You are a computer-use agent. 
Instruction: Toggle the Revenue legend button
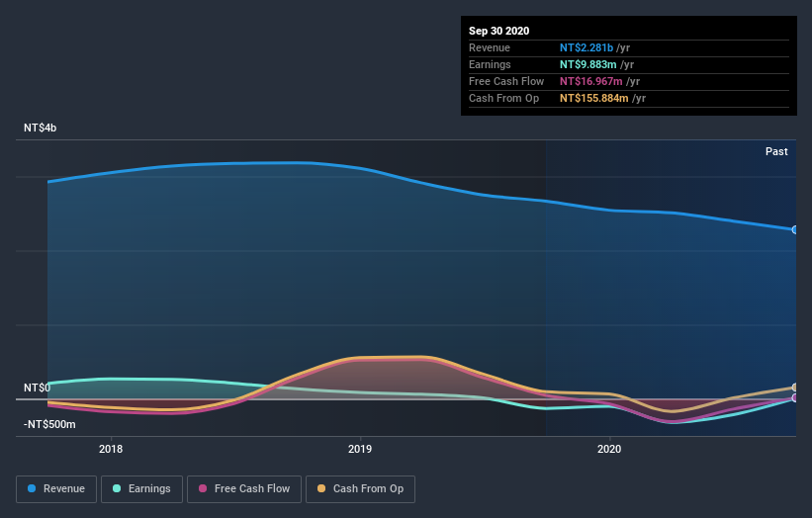[x=56, y=489]
